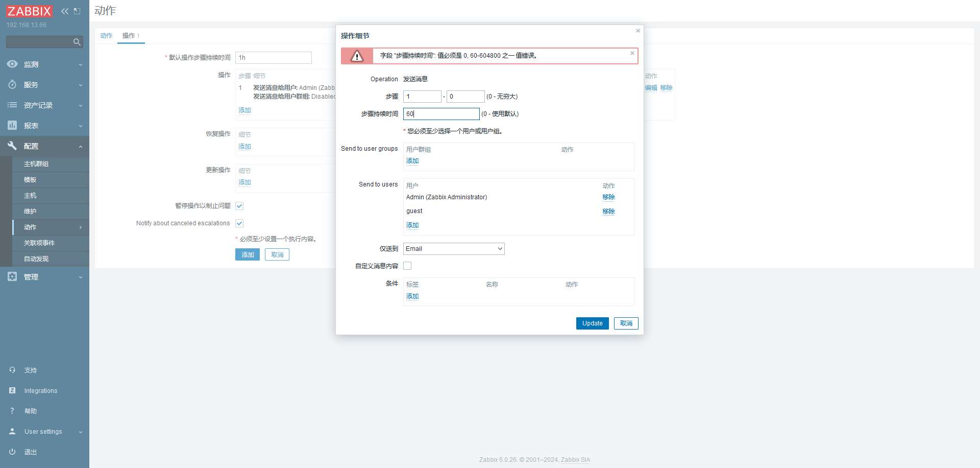This screenshot has height=468, width=980.
Task: Enable the 自定义消息内容 checkbox
Action: [x=407, y=266]
